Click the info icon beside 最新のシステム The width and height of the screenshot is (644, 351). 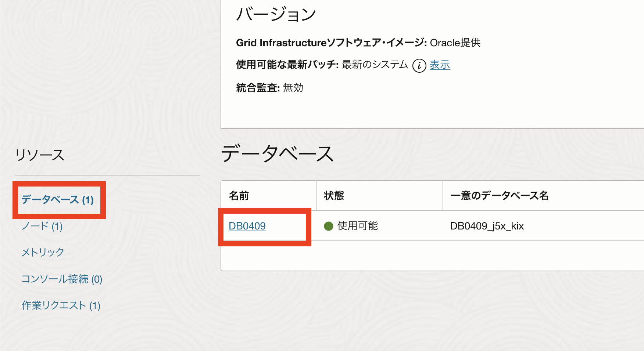pos(419,66)
